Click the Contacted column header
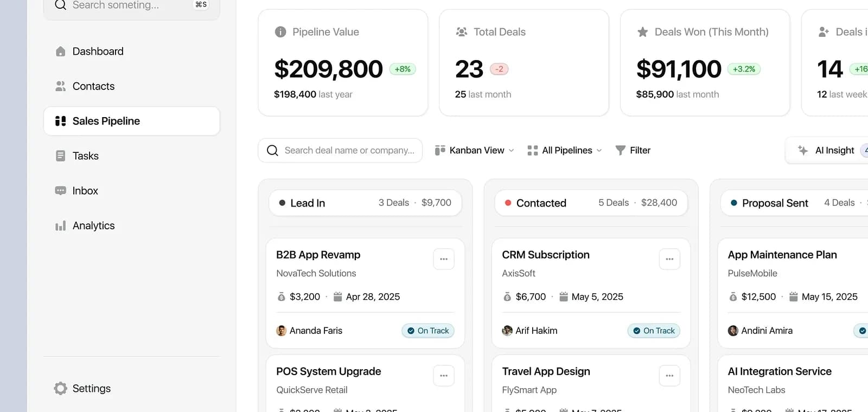 591,203
